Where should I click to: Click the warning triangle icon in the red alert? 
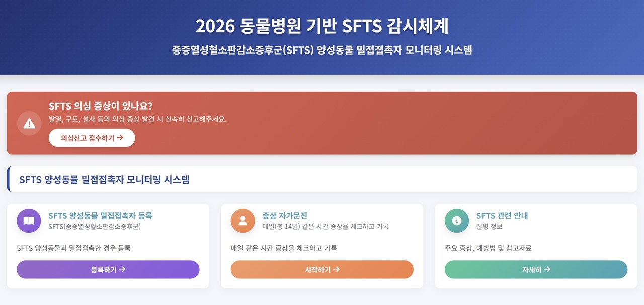click(x=29, y=123)
